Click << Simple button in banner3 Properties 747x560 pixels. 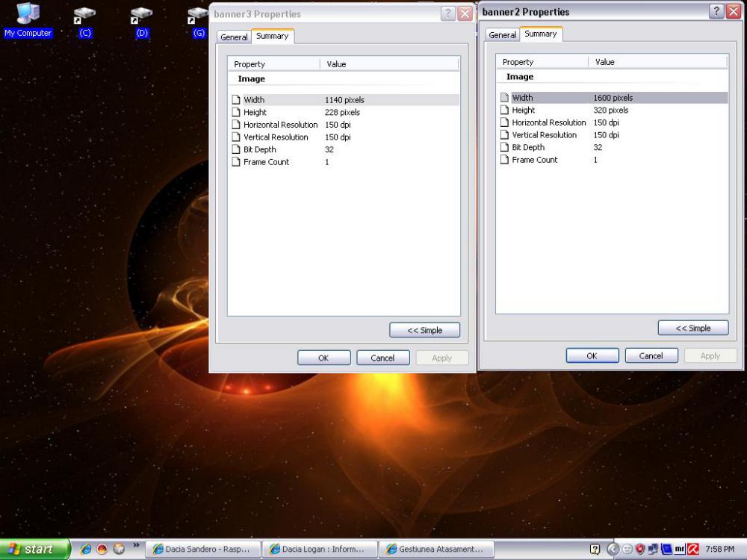(424, 330)
